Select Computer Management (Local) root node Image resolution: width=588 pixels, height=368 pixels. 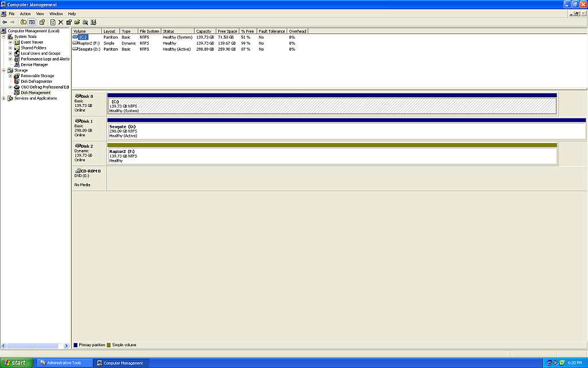click(33, 31)
